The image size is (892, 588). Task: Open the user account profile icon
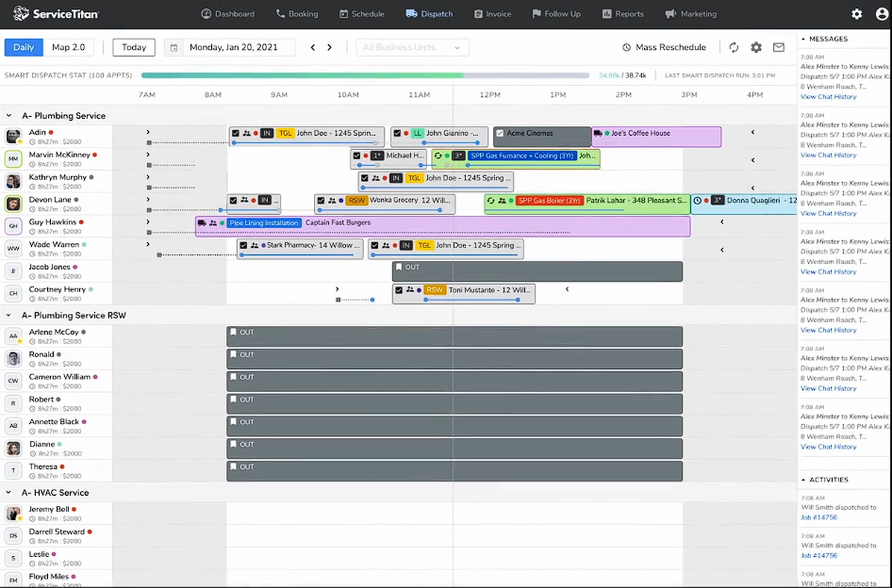click(882, 14)
